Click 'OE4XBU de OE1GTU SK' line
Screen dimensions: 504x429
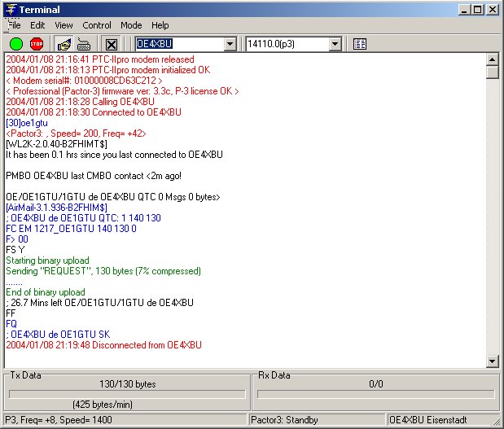click(x=58, y=335)
